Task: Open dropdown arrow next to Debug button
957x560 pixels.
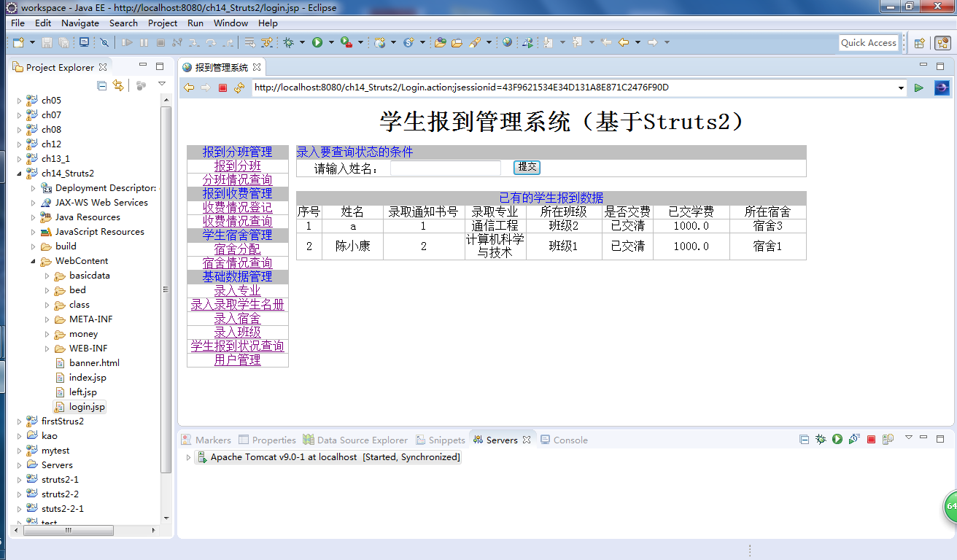Action: (302, 42)
